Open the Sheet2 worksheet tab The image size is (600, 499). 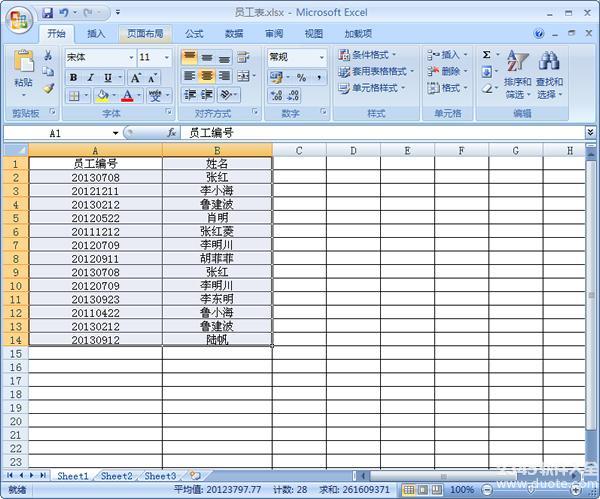[116, 476]
